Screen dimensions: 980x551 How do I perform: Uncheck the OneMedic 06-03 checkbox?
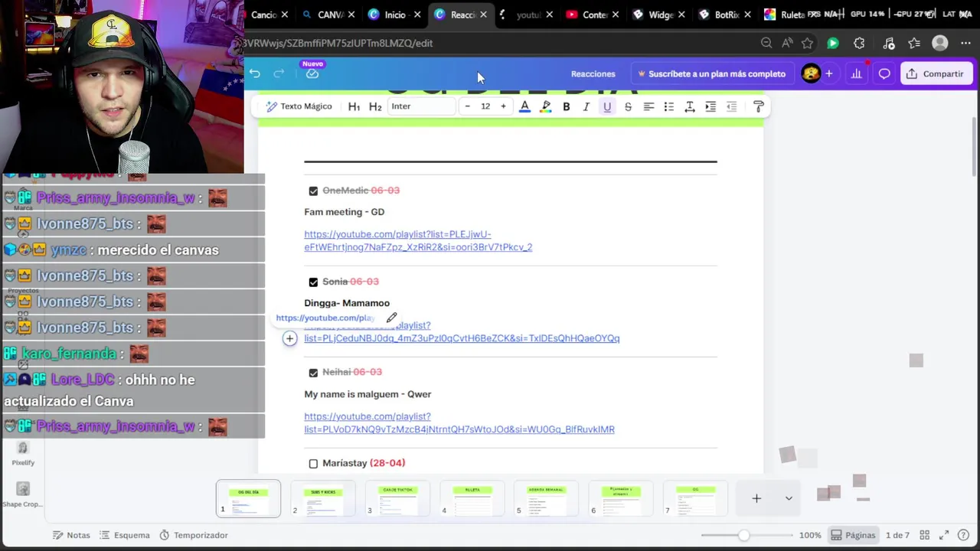[313, 191]
